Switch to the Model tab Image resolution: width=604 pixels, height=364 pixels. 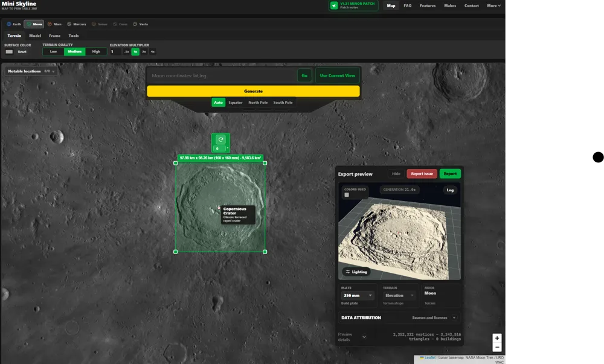point(35,36)
